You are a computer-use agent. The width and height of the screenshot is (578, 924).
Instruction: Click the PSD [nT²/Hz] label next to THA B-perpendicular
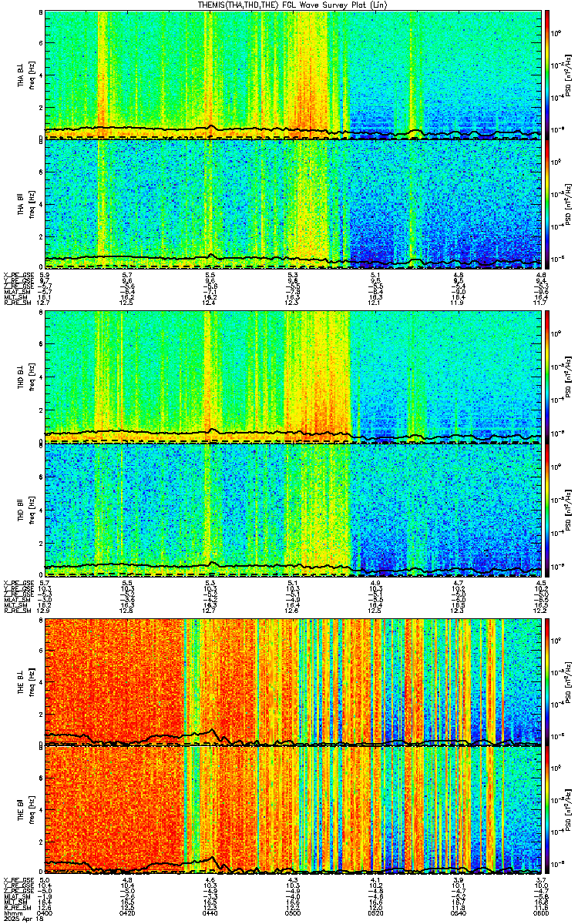click(569, 74)
